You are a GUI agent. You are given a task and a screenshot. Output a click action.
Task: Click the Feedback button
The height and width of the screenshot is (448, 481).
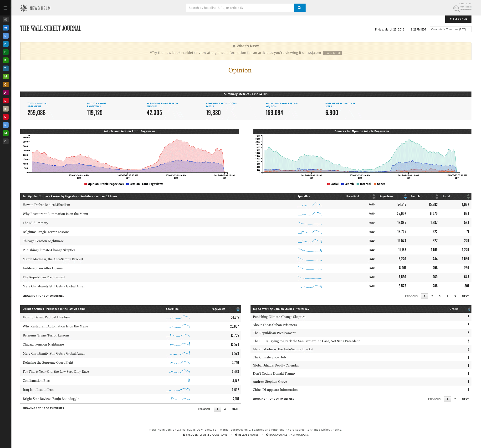pos(458,19)
